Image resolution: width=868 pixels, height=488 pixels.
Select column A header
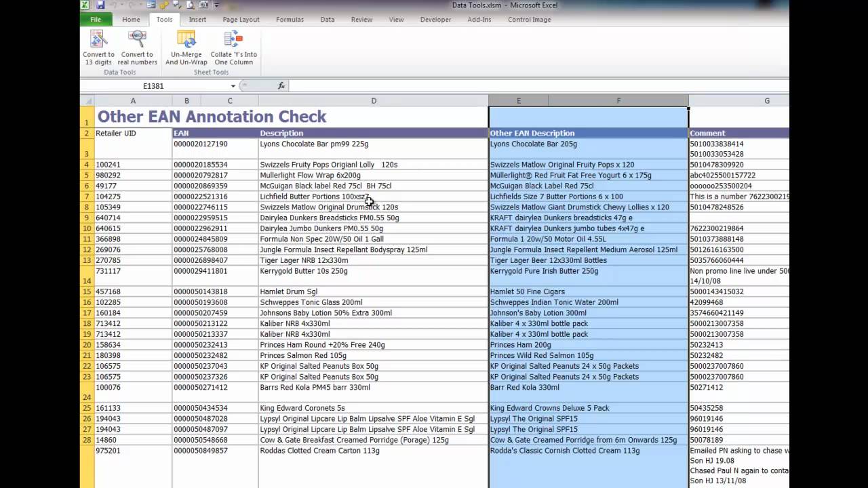tap(133, 101)
